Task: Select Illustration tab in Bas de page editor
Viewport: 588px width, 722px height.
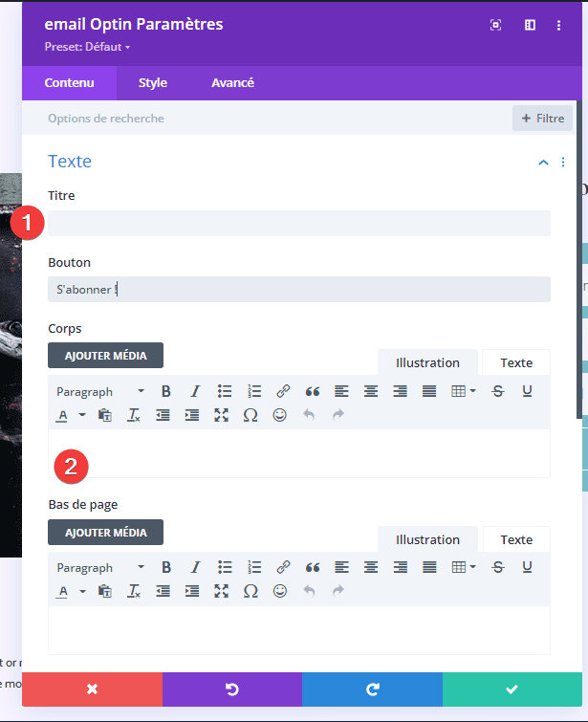Action: tap(427, 539)
